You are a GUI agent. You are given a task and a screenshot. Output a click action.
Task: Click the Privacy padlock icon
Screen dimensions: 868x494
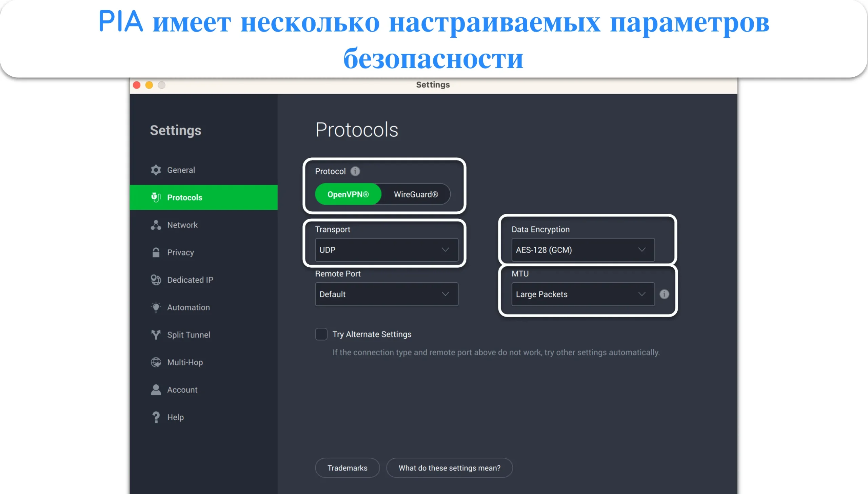tap(156, 252)
